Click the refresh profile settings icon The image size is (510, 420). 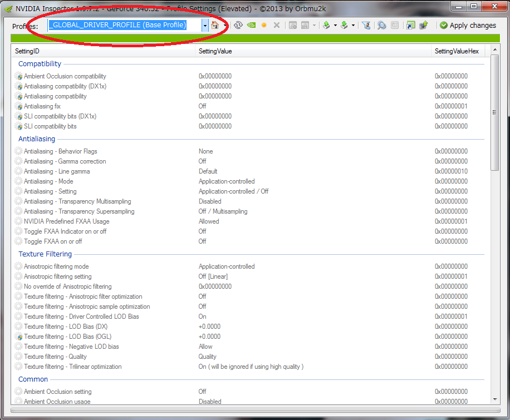coord(238,26)
